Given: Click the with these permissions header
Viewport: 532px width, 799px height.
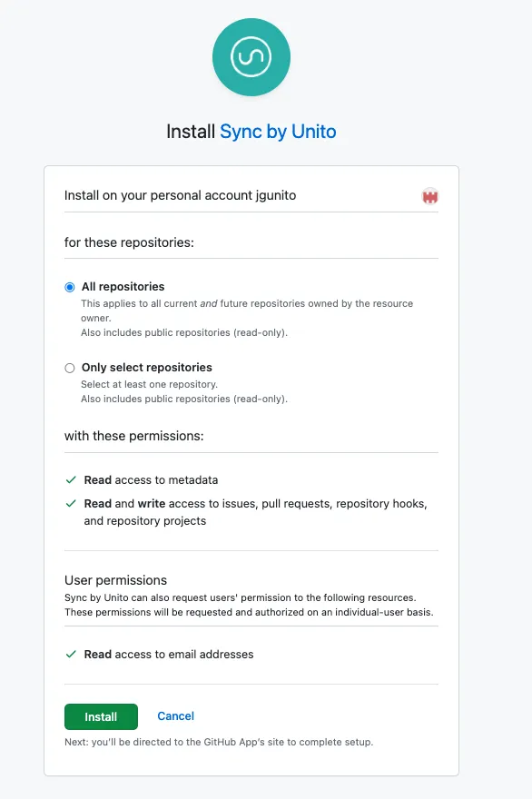Looking at the screenshot, I should (132, 436).
